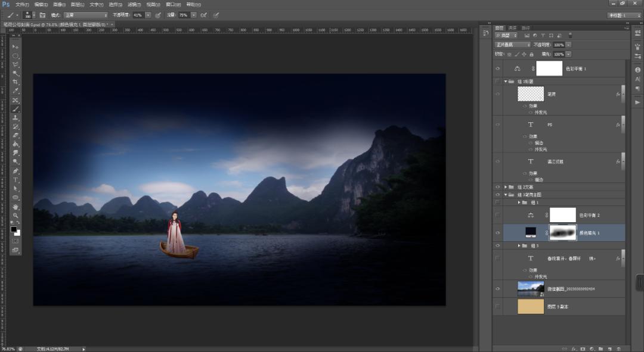
Task: Hide the 颜色填充 1 layer
Action: 498,233
